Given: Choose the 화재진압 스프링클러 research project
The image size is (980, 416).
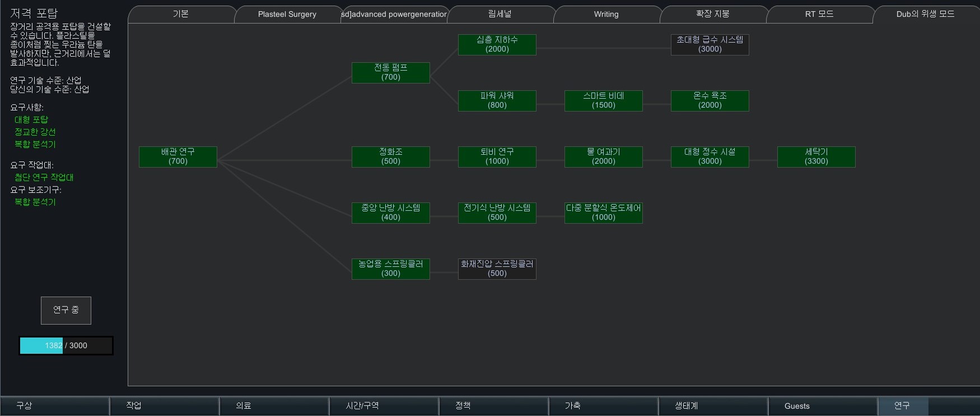Looking at the screenshot, I should pos(497,269).
